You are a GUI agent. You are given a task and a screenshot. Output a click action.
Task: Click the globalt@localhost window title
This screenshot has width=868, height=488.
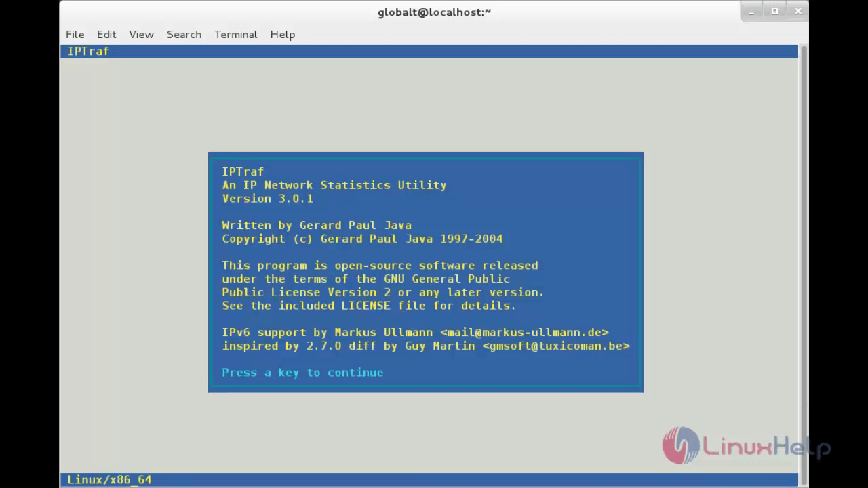(x=434, y=12)
